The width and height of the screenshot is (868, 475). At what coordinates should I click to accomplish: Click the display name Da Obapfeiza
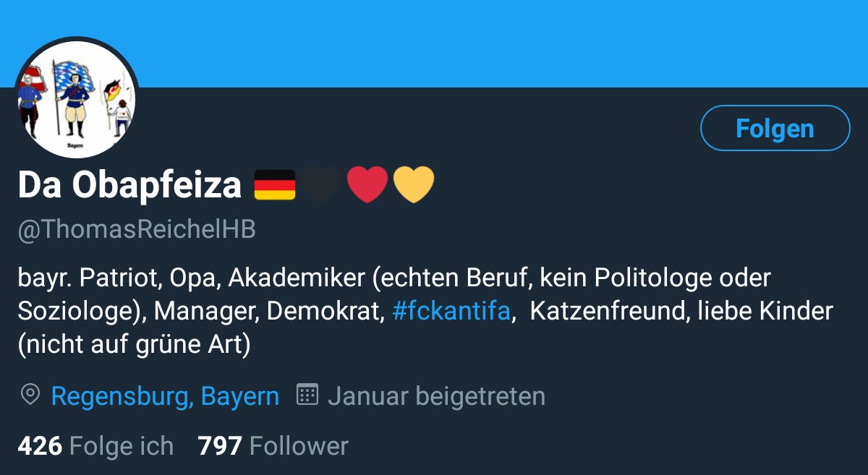[129, 186]
